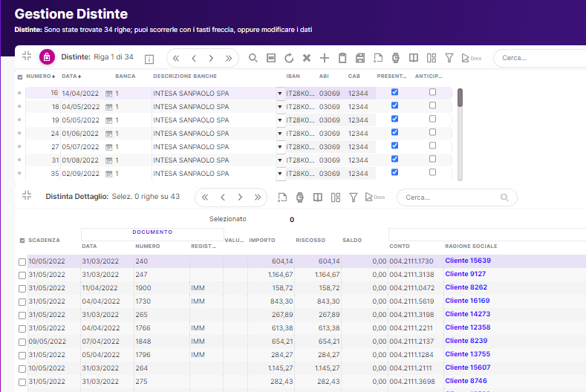Open the filter funnel in Distinta Dettaglio toolbar
The width and height of the screenshot is (586, 392).
tap(354, 197)
